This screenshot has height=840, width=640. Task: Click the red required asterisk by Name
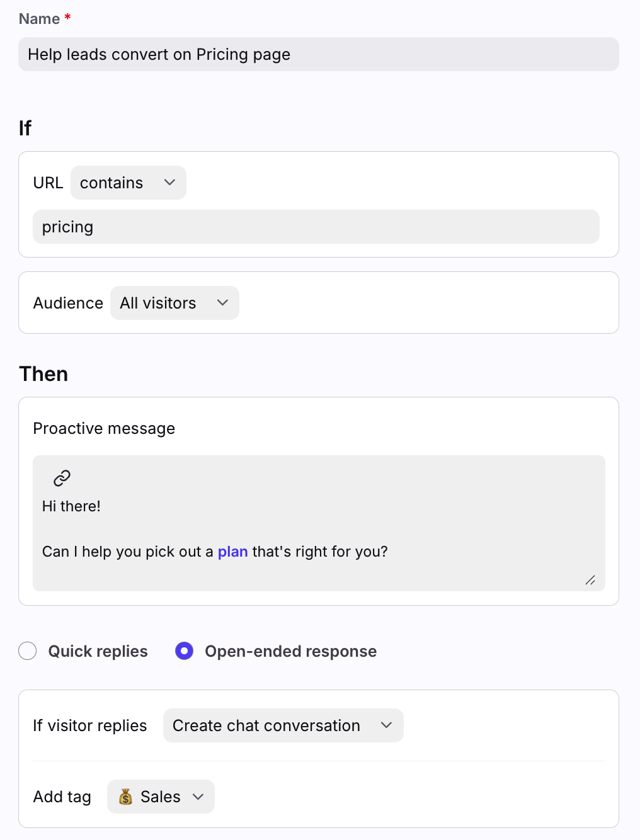pyautogui.click(x=67, y=18)
